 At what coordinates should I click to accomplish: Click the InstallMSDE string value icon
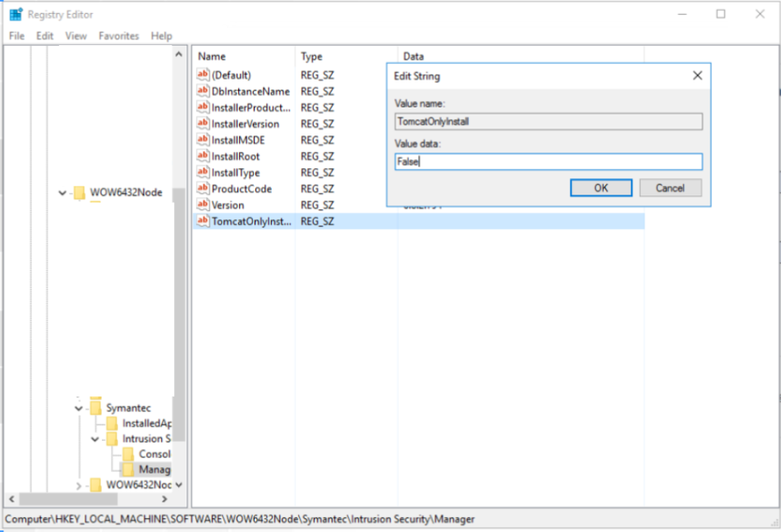point(203,140)
